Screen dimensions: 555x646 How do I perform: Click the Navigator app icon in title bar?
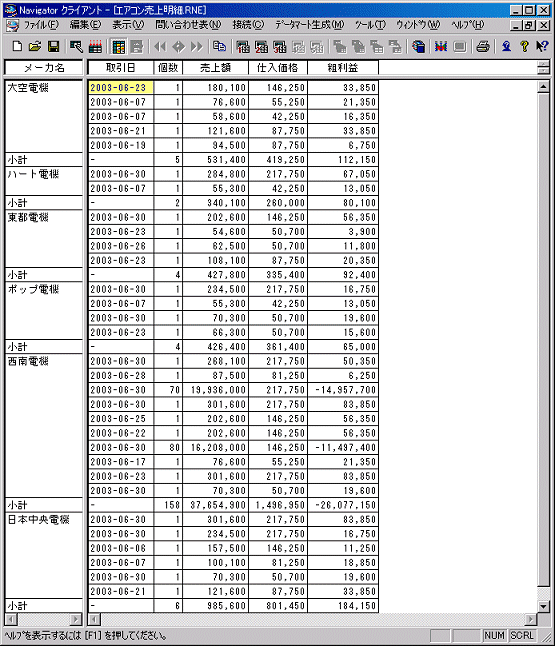pyautogui.click(x=10, y=10)
